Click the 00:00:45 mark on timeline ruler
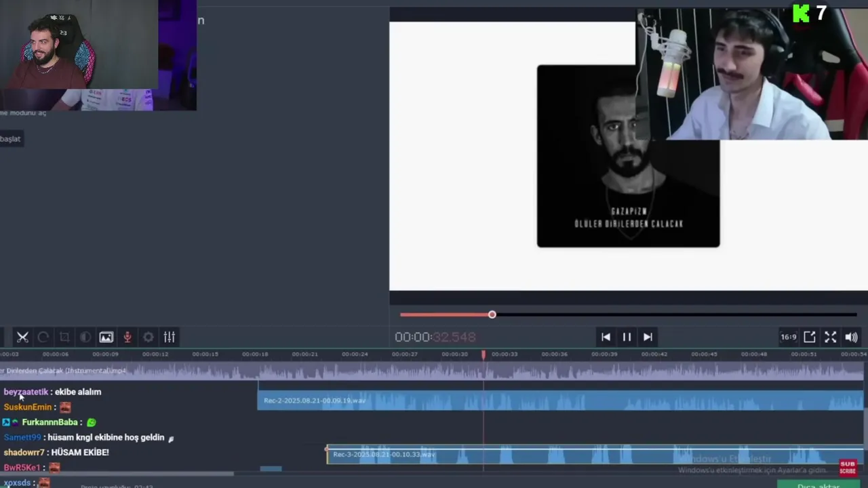 pos(704,354)
